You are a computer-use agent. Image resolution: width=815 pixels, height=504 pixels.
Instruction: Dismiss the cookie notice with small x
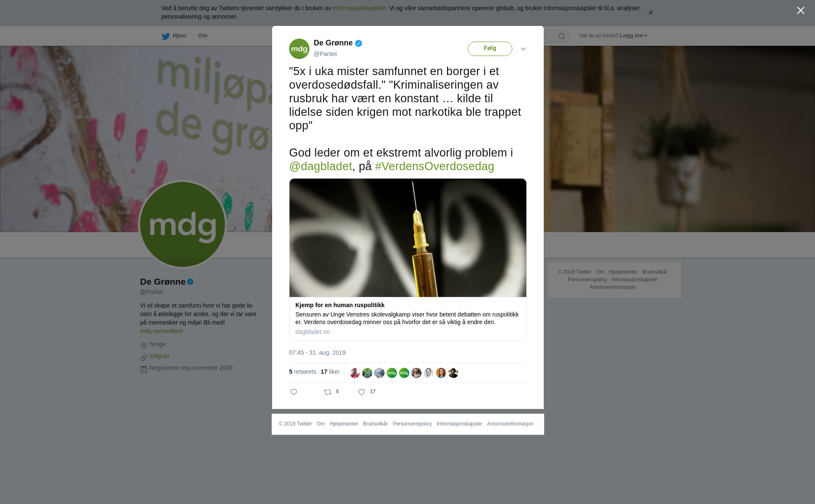pos(650,13)
